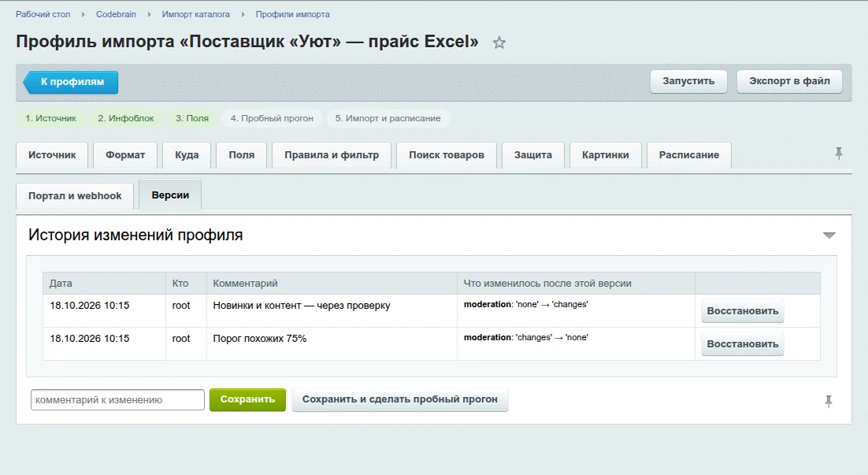Screen dimensions: 868x475
Task: Click change text 'none' → 'changes'
Action: (x=526, y=305)
